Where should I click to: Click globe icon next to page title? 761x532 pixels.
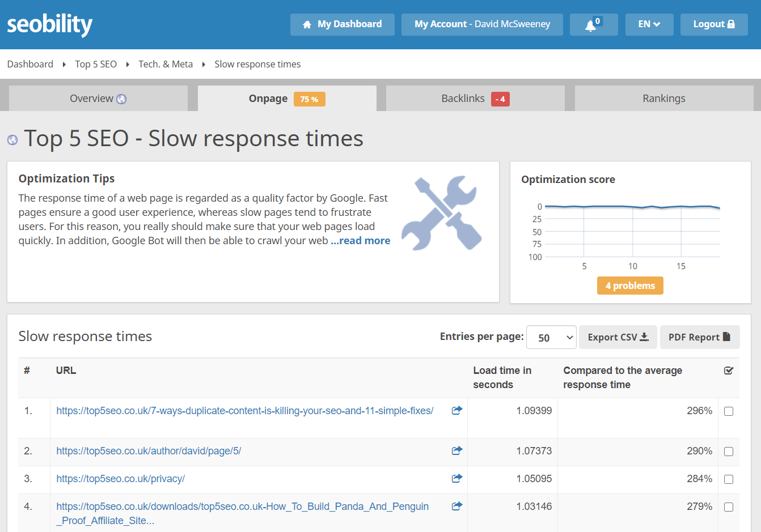(x=12, y=140)
